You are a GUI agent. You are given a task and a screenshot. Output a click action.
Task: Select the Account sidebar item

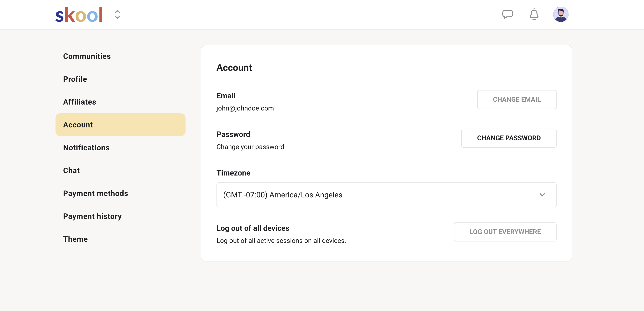pos(120,125)
